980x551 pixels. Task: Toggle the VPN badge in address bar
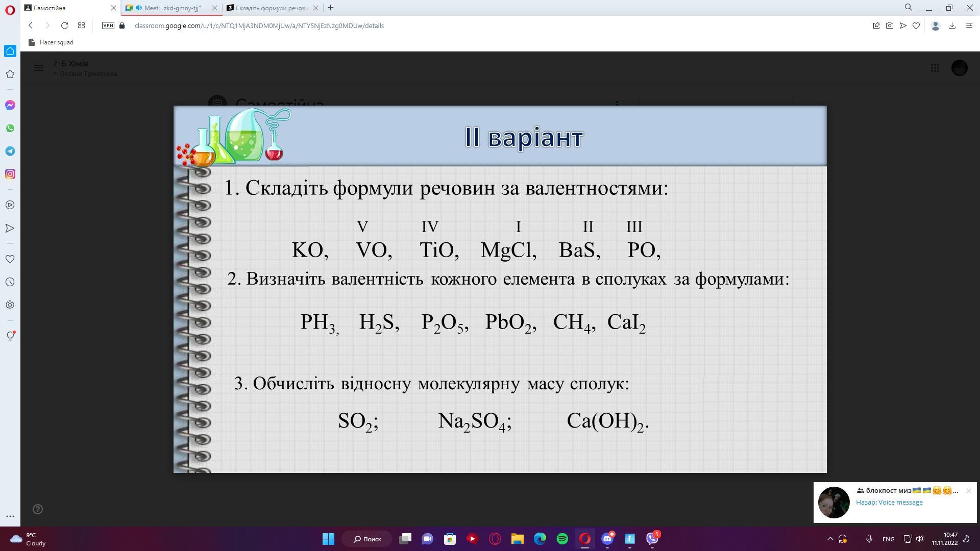(x=108, y=26)
